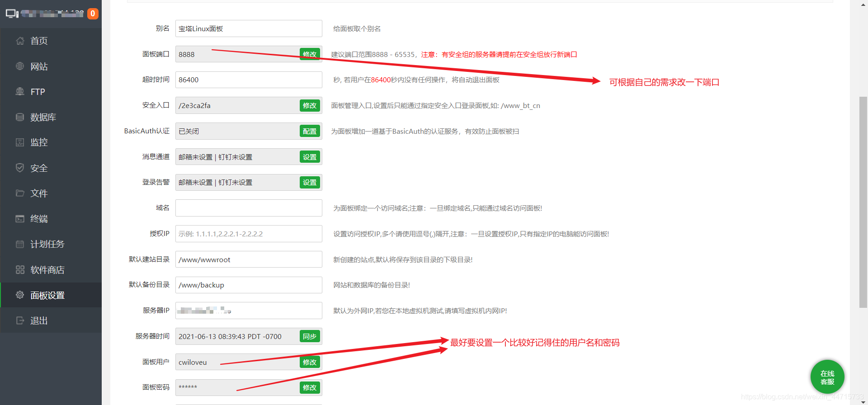
Task: Click the globe icon beside 网站
Action: click(x=20, y=66)
